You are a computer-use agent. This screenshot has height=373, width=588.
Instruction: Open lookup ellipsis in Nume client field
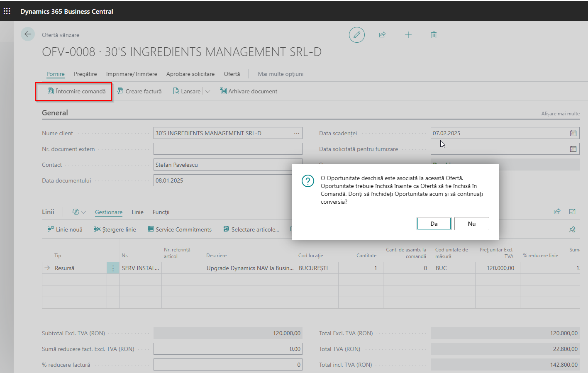pos(297,133)
